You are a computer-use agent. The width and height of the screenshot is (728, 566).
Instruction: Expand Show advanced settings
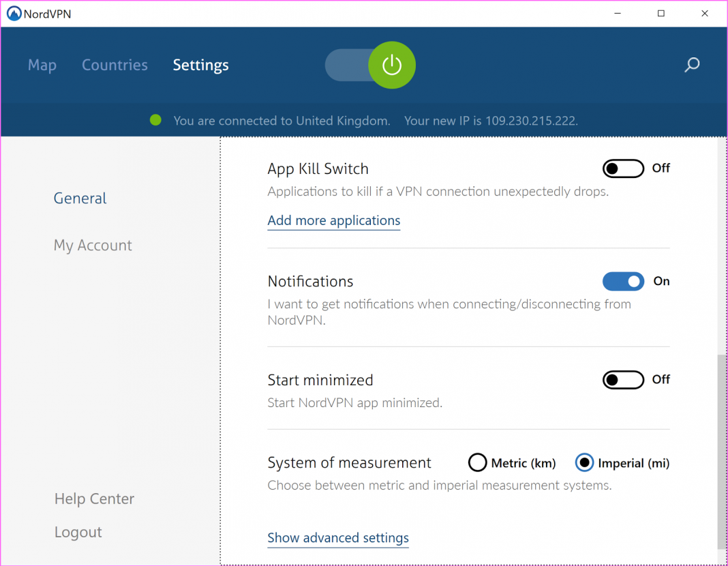coord(338,537)
